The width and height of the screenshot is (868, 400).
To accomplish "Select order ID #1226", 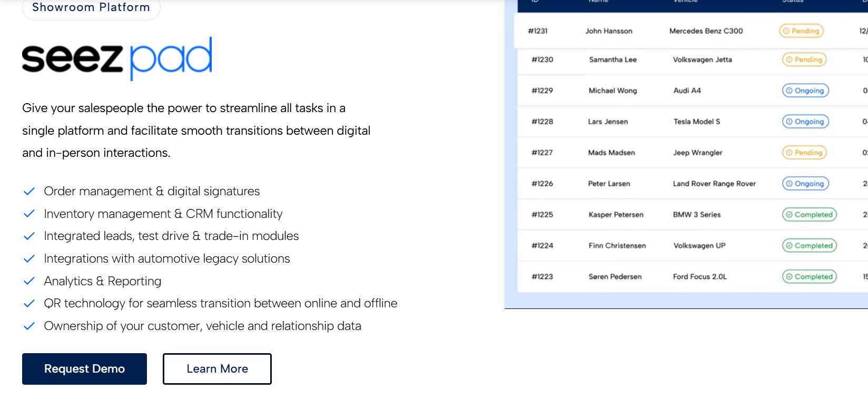I will pos(542,184).
